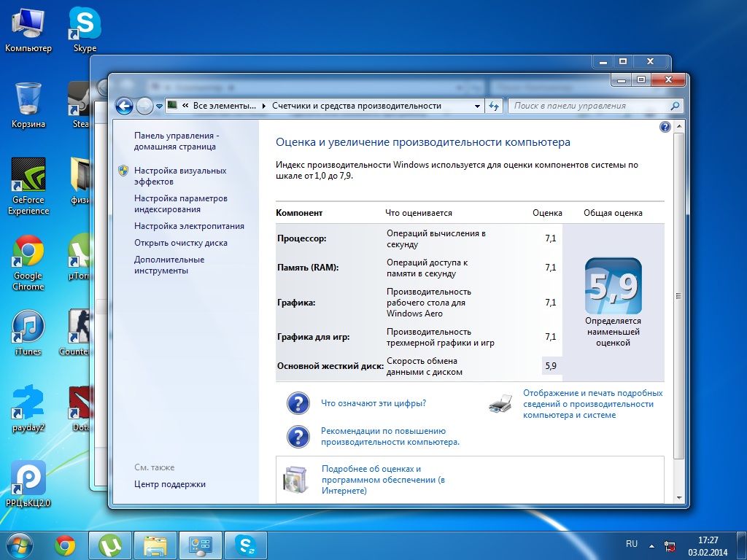Click software box icon beside «Подробнее об оценках»

[295, 479]
